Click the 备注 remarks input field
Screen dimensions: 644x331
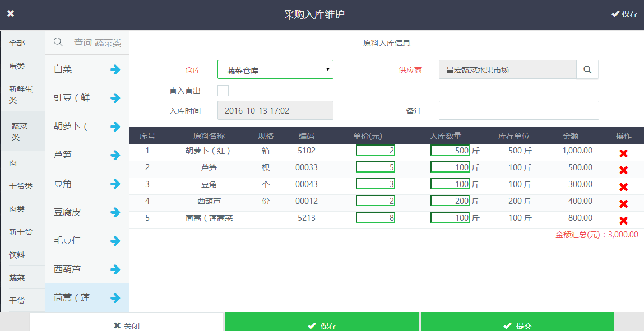(518, 110)
